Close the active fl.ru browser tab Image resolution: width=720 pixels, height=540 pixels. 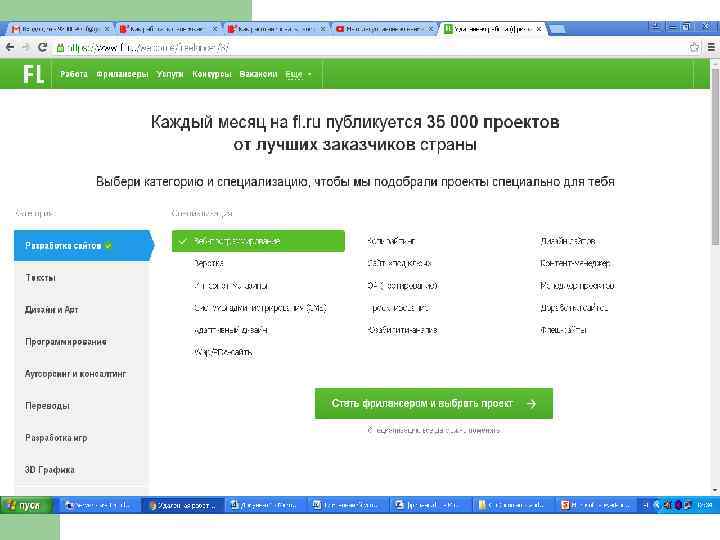(x=539, y=28)
